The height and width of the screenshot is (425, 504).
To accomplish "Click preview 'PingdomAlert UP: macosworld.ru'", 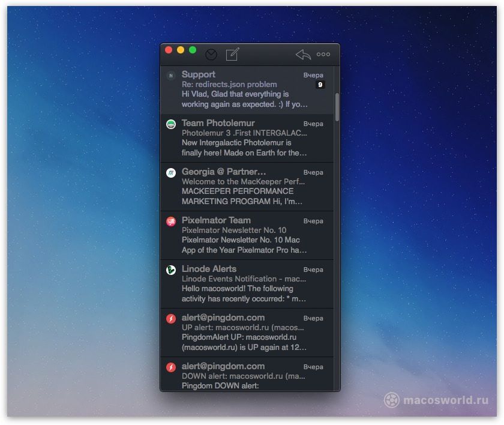I will [239, 337].
